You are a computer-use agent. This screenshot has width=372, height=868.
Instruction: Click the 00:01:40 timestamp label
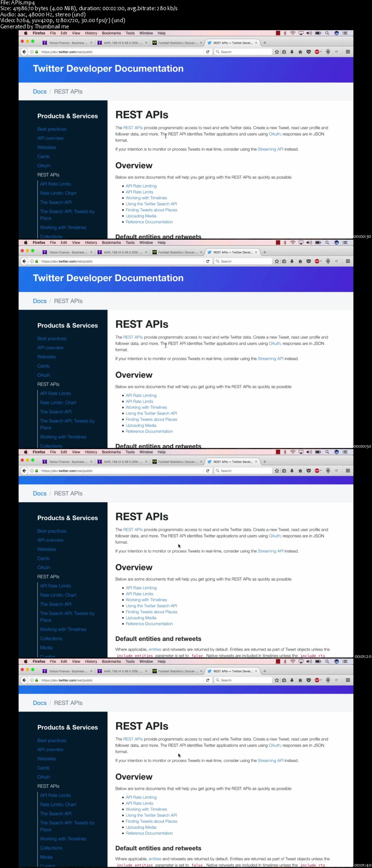pos(363,865)
